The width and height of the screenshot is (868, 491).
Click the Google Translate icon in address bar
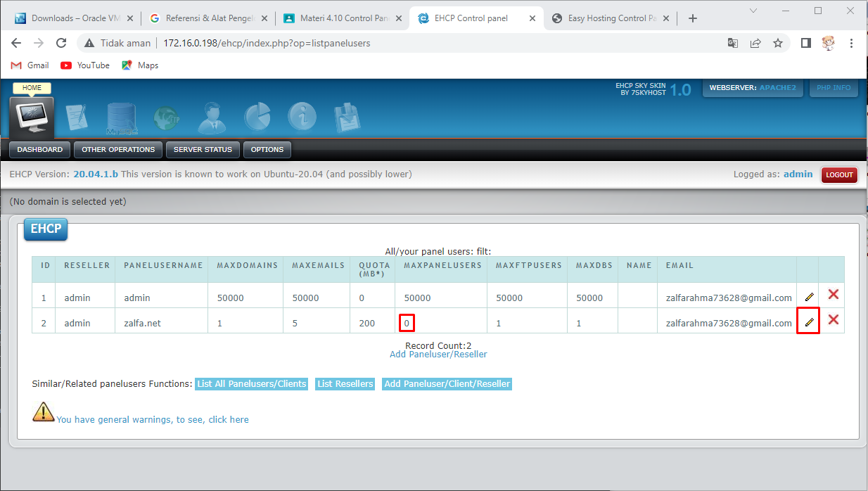pos(733,43)
